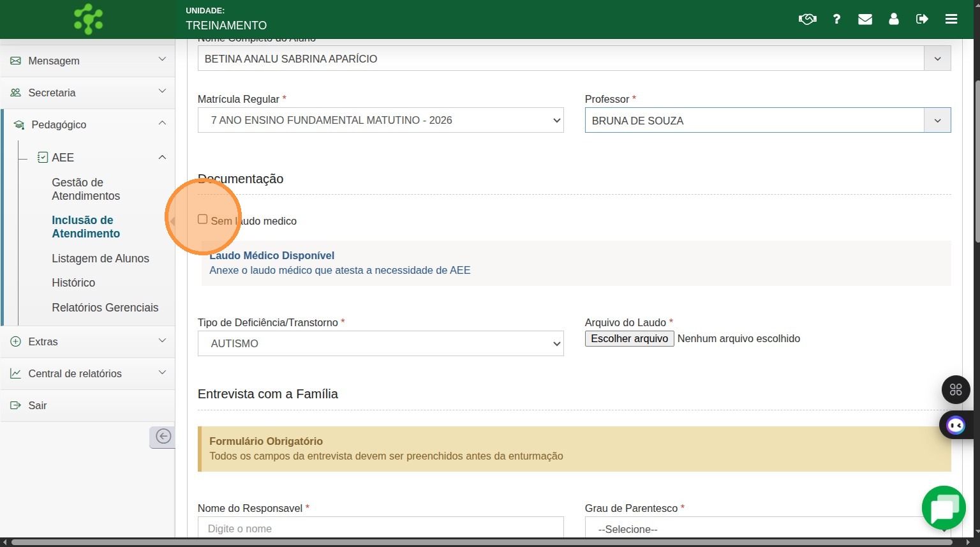Click the 'Formulário Obrigatório' notice title
Image resolution: width=980 pixels, height=547 pixels.
pyautogui.click(x=266, y=441)
